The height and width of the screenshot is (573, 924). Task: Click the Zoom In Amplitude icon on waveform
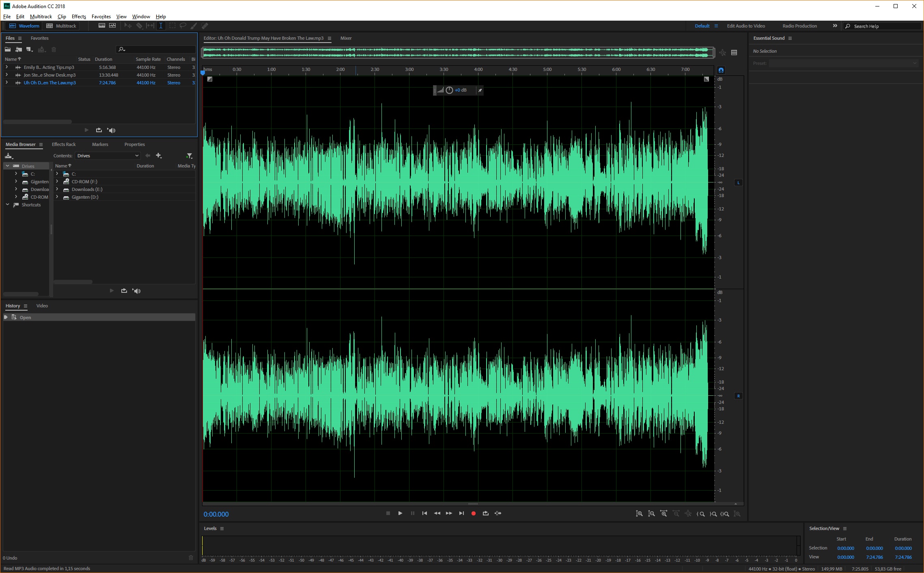pos(639,513)
